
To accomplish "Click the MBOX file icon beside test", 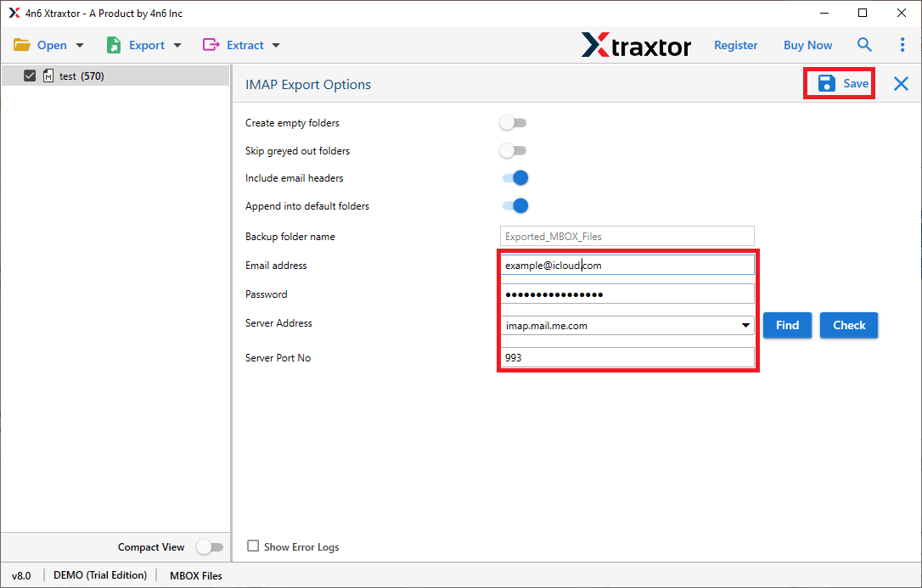I will (x=48, y=76).
